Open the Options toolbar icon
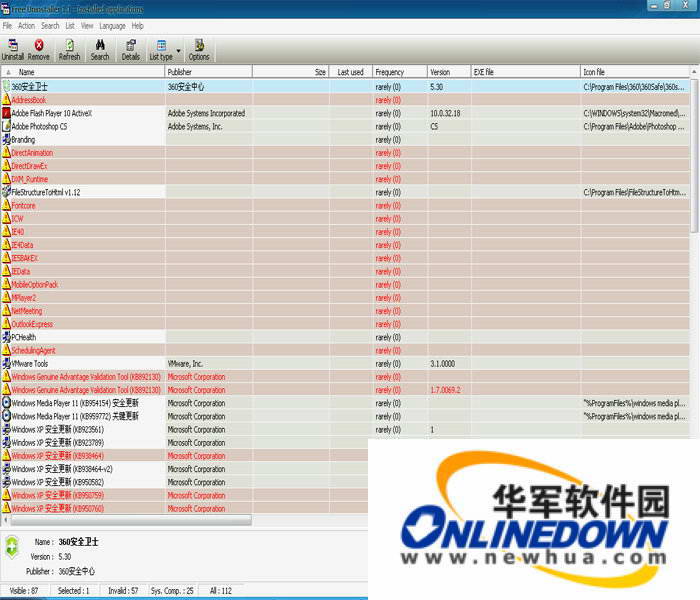The width and height of the screenshot is (700, 600). coord(199,45)
